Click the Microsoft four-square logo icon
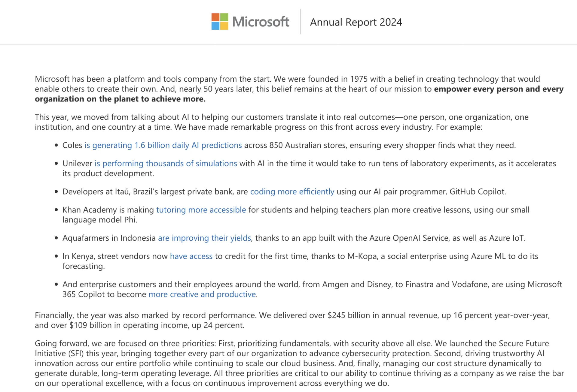The width and height of the screenshot is (577, 392). pyautogui.click(x=220, y=22)
